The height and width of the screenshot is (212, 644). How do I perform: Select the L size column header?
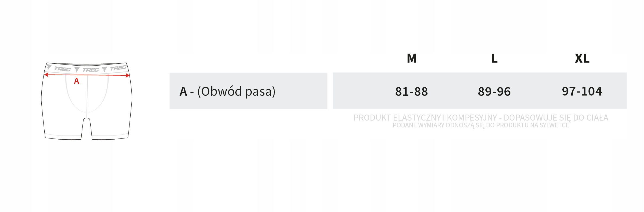(494, 58)
